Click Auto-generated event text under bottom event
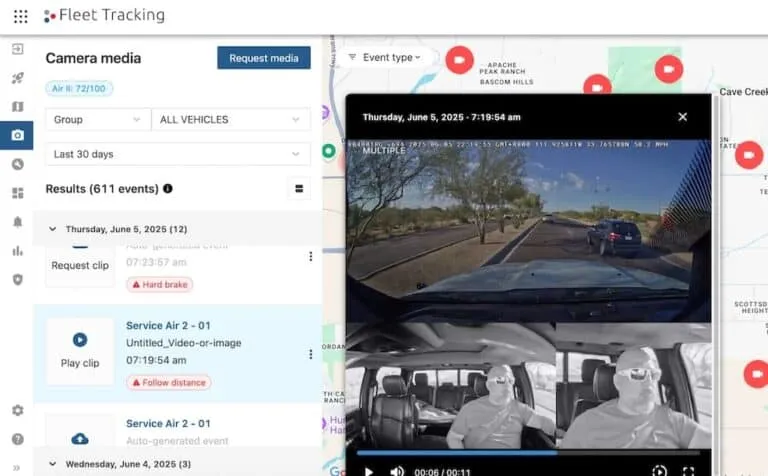Screen dimensions: 768x476 pos(177,441)
